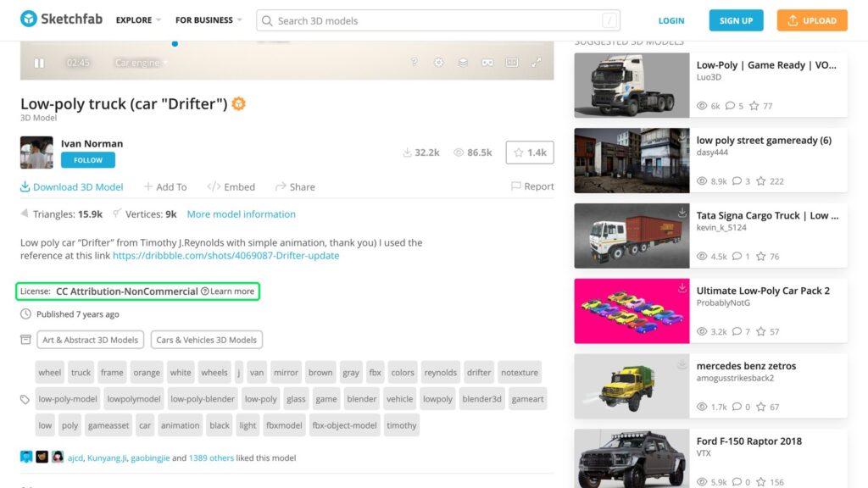Enable VR view mode
This screenshot has height=488, width=868.
tap(487, 63)
